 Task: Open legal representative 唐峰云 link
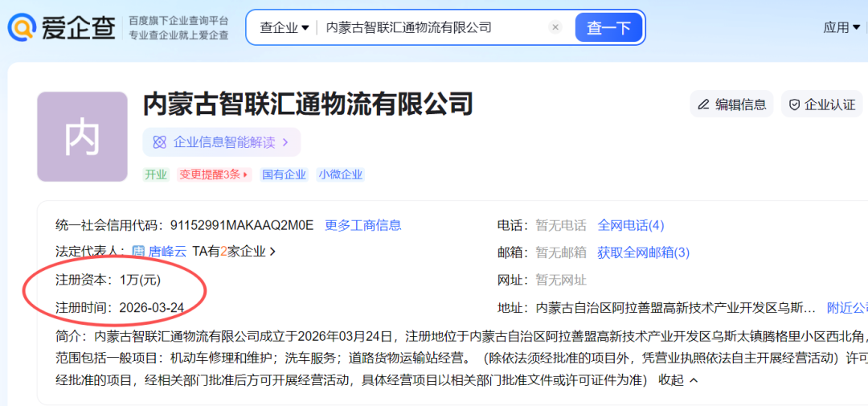167,252
